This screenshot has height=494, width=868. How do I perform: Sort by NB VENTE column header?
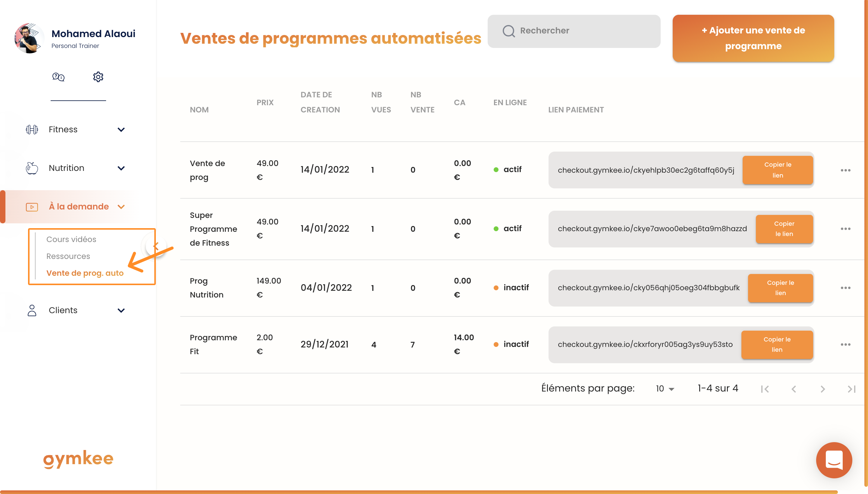click(422, 102)
